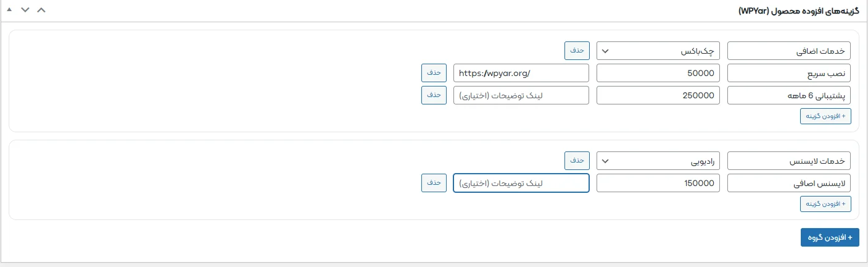Add an option to خدمات اضافی group
868x267 pixels.
825,116
